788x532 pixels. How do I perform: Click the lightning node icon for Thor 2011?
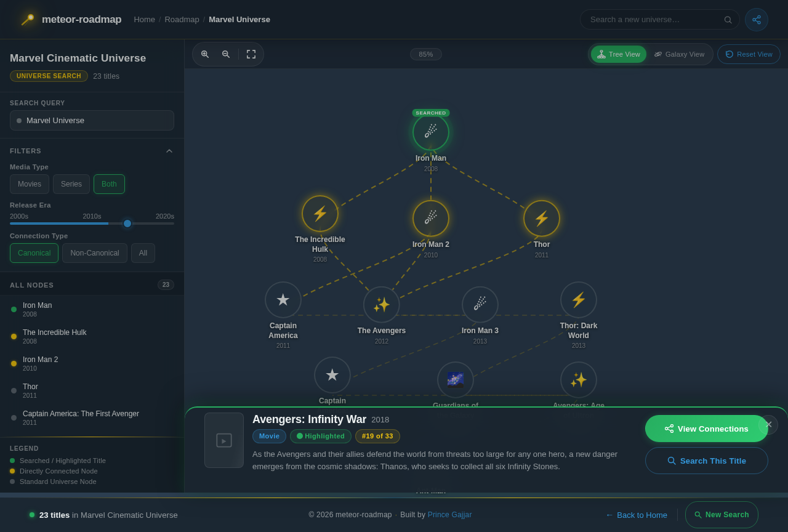[541, 218]
